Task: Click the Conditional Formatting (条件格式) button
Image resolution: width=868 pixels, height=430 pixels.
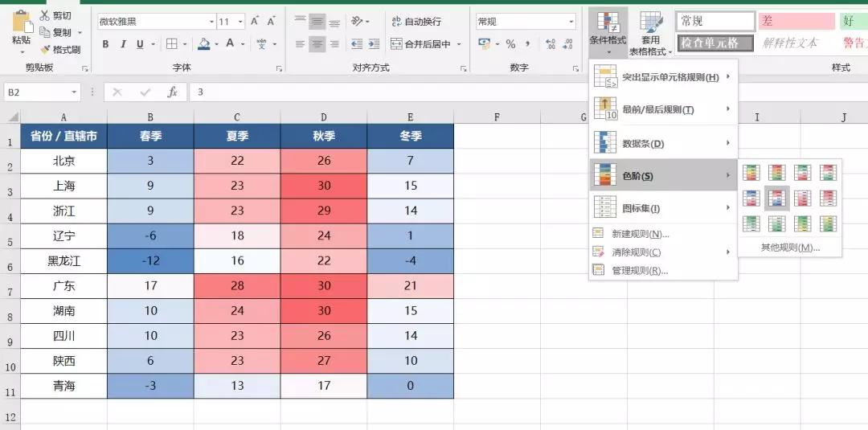Action: click(608, 33)
